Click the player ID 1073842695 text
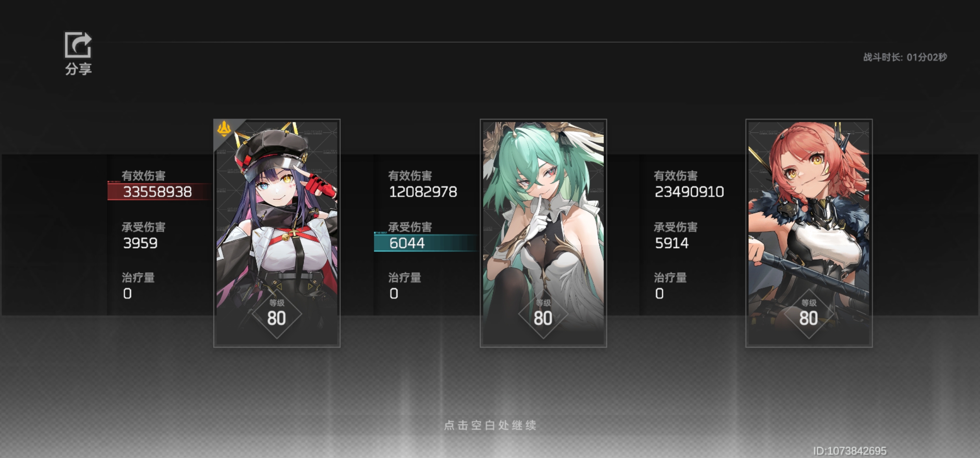This screenshot has height=458, width=980. pyautogui.click(x=850, y=451)
